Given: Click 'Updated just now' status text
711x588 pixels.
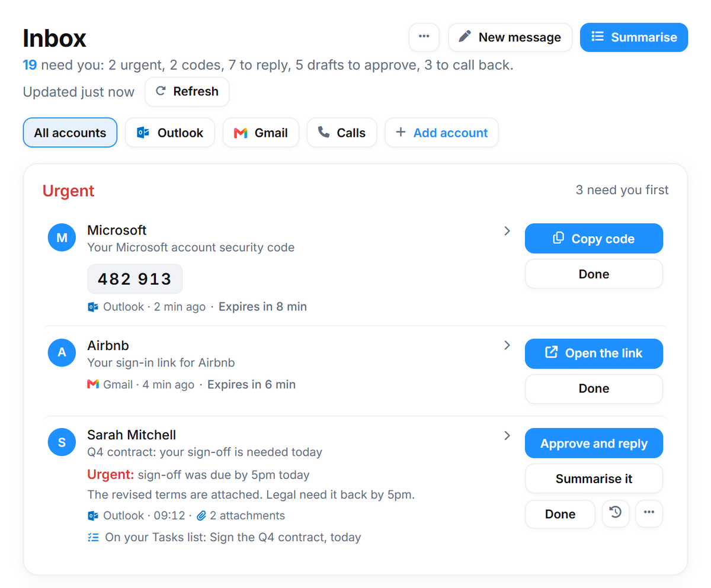Looking at the screenshot, I should (x=79, y=92).
